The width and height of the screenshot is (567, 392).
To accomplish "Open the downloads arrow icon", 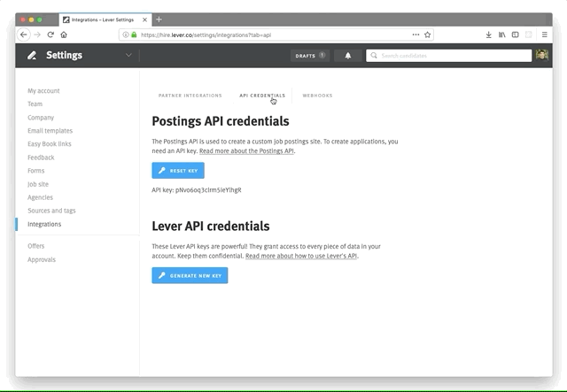I will [488, 35].
